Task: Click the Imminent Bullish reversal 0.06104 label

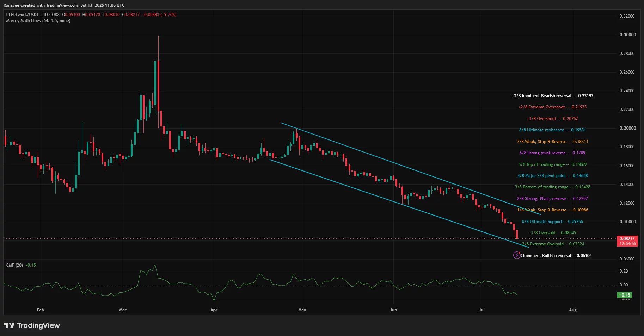Action: click(556, 256)
